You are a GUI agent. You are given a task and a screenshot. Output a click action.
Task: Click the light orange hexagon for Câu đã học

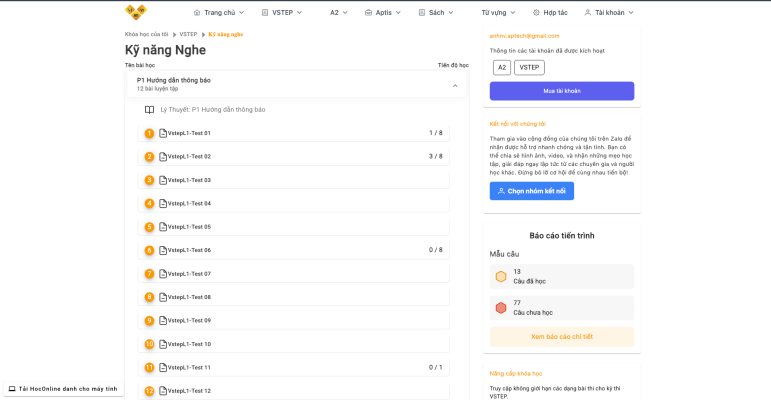click(x=501, y=277)
